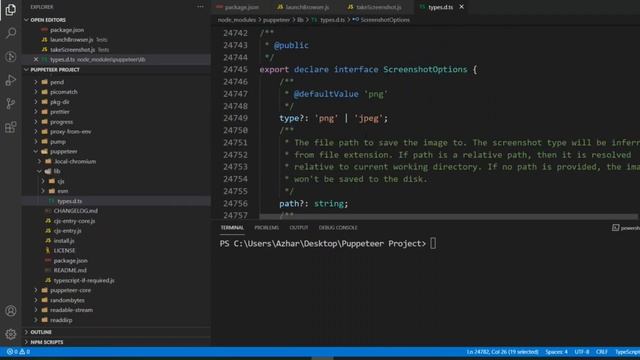Image resolution: width=640 pixels, height=360 pixels.
Task: Open README.md file
Action: click(x=70, y=271)
